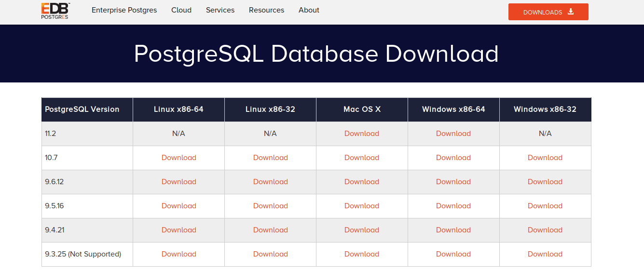Download PostgreSQL 9.3.25 for Mac OS X

[x=362, y=254]
